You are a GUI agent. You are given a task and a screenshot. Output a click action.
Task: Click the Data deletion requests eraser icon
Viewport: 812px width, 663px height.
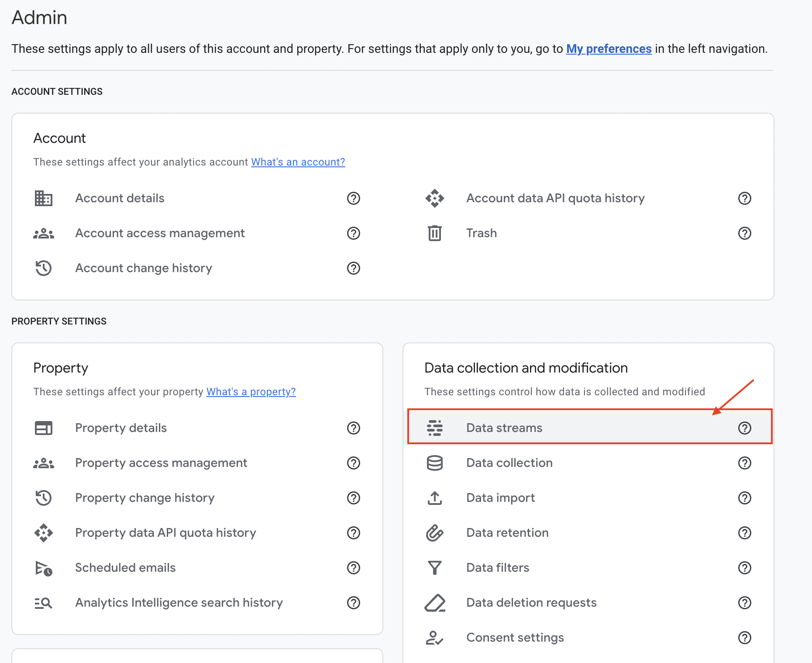coord(434,603)
